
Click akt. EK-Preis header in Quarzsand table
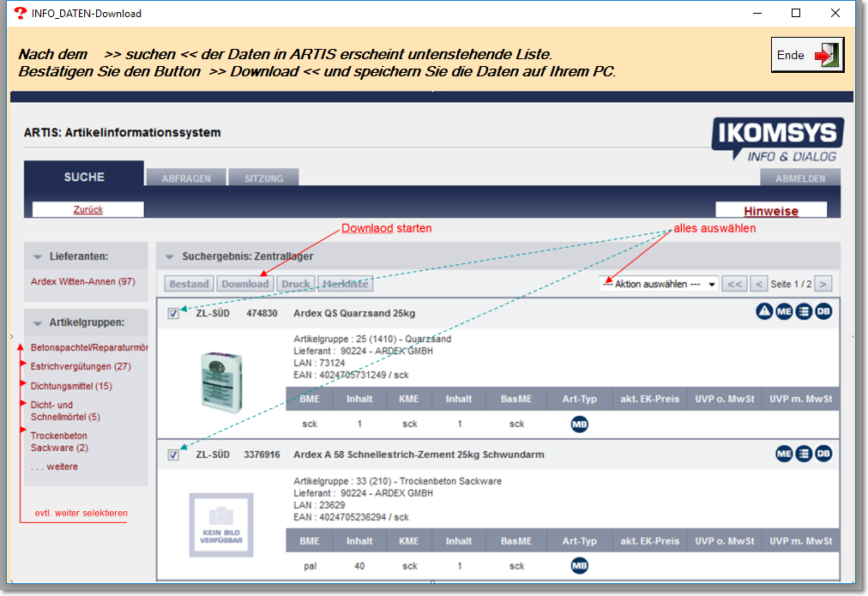(649, 399)
